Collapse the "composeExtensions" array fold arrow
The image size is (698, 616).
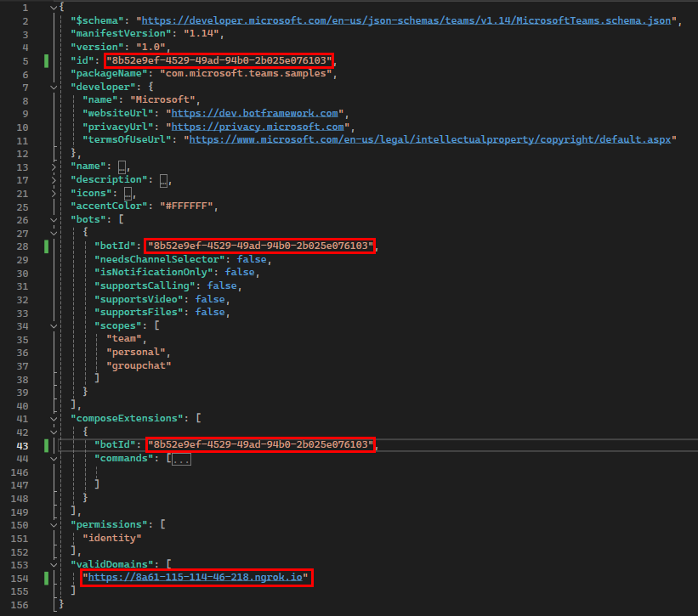(54, 419)
